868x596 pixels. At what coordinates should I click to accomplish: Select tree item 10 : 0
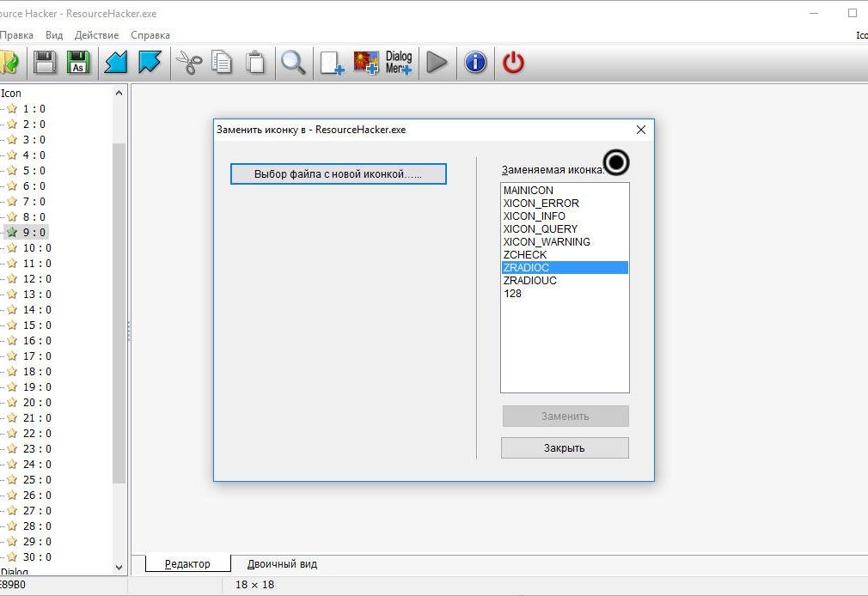click(37, 248)
